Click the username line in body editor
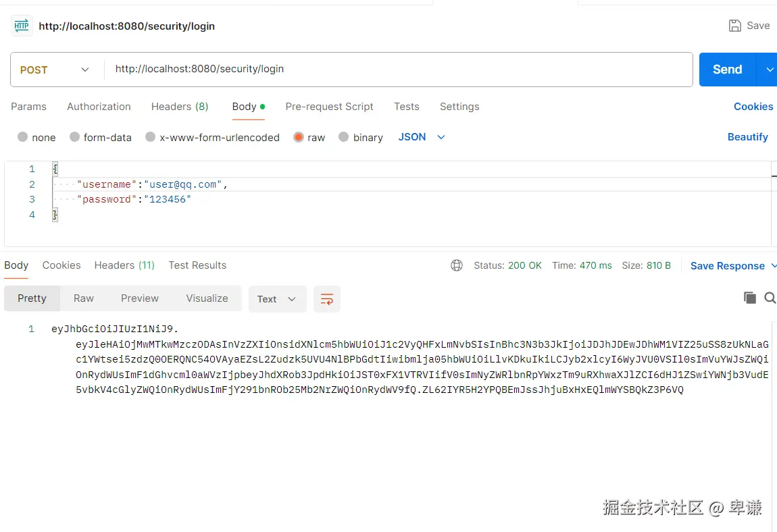This screenshot has height=532, width=777. pyautogui.click(x=152, y=184)
